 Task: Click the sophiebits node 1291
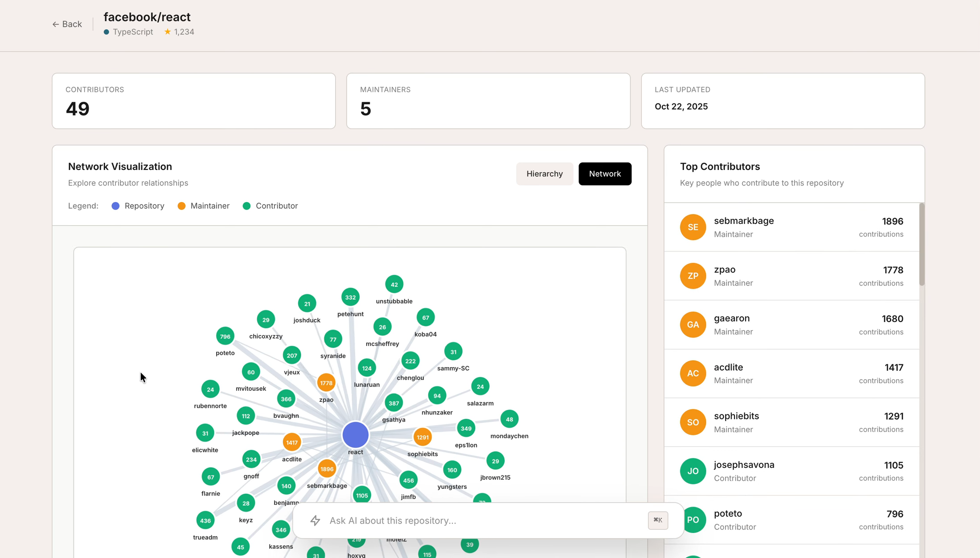click(x=422, y=437)
